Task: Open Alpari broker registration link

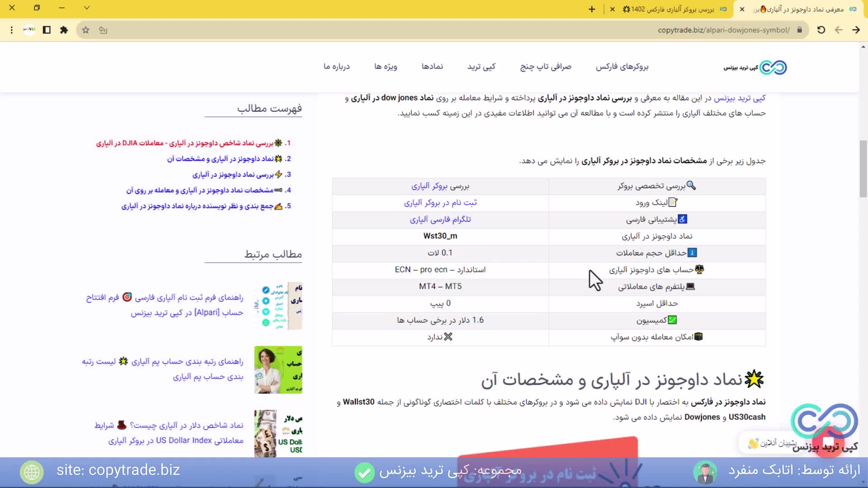Action: [x=440, y=202]
